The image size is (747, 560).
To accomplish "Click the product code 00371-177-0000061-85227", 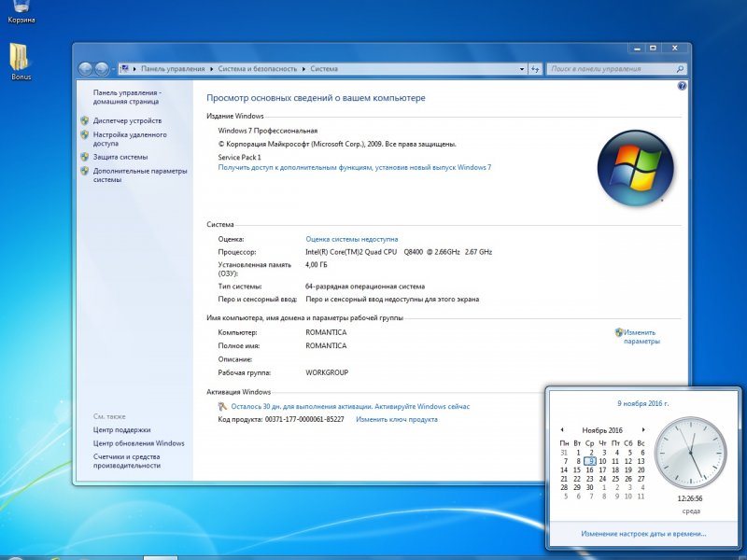I will point(304,419).
